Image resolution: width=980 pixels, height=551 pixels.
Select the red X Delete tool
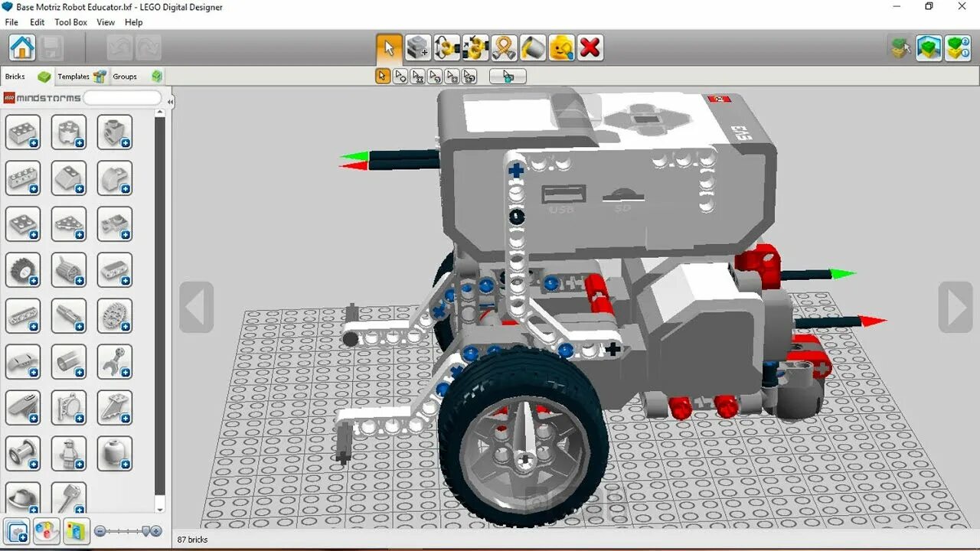click(590, 47)
